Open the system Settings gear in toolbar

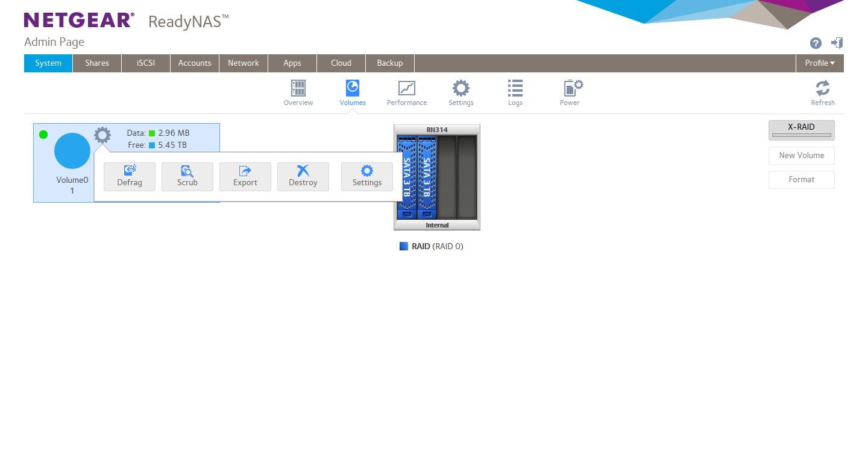pos(461,93)
